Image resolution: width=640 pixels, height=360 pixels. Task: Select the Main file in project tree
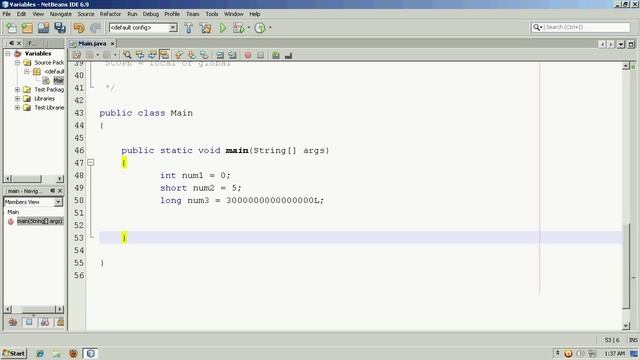[58, 80]
